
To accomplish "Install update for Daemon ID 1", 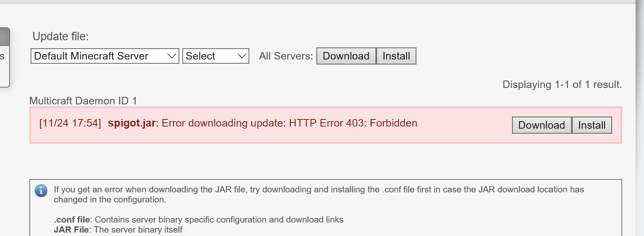I will pos(592,125).
